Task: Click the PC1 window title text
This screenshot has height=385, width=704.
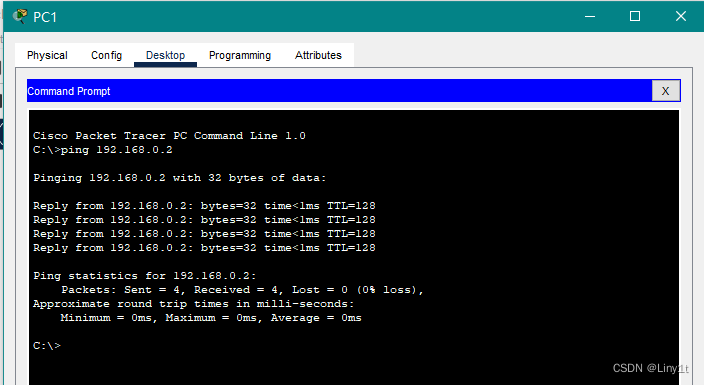Action: 45,17
